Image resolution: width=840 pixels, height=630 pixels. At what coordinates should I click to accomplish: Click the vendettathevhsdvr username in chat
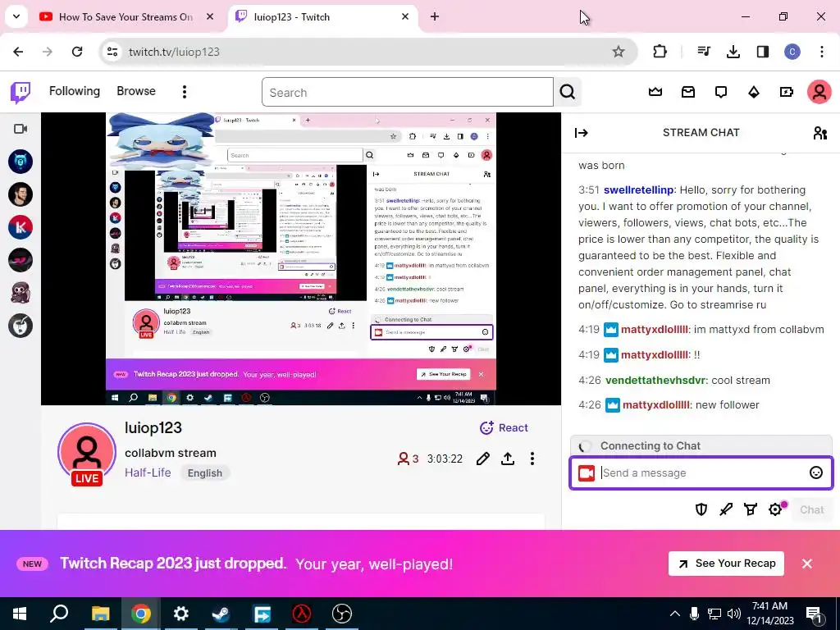click(655, 380)
